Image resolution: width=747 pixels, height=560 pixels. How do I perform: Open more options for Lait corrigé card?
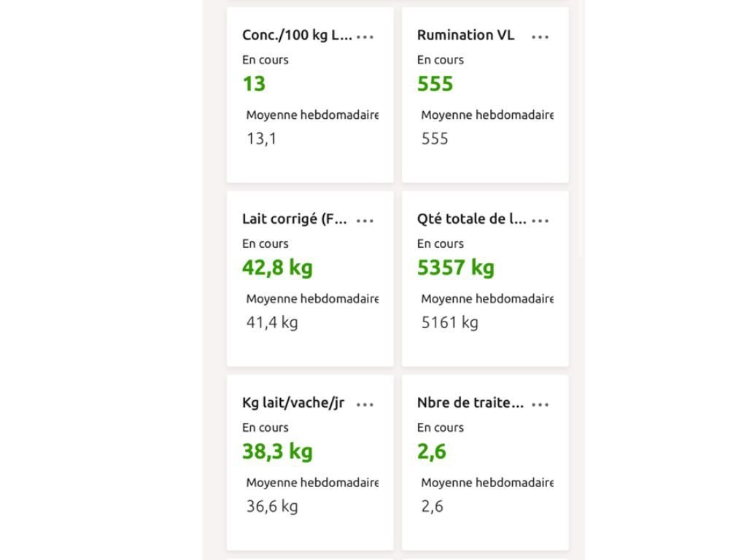tap(365, 219)
